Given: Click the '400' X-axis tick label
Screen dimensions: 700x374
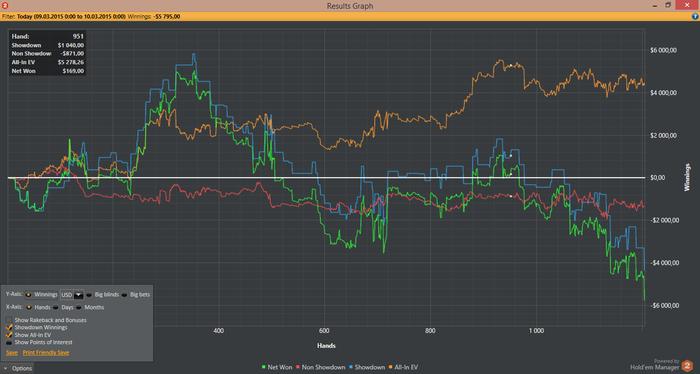Looking at the screenshot, I should pos(218,331).
